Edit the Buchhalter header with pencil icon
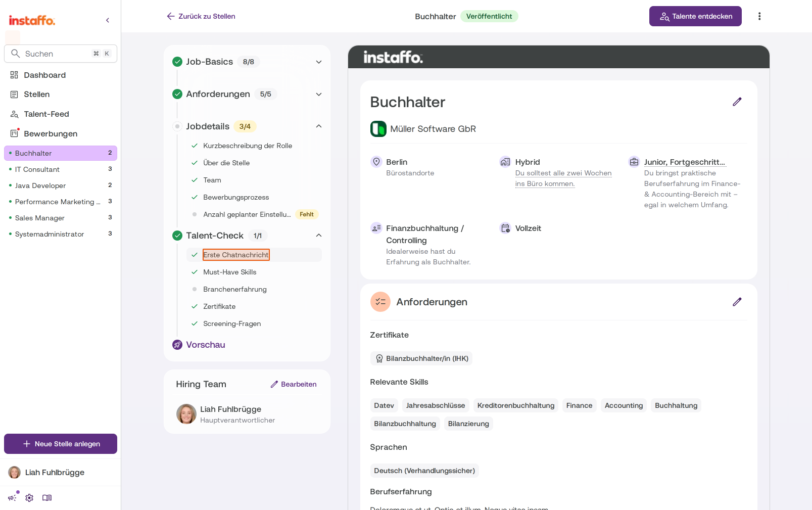 737,102
